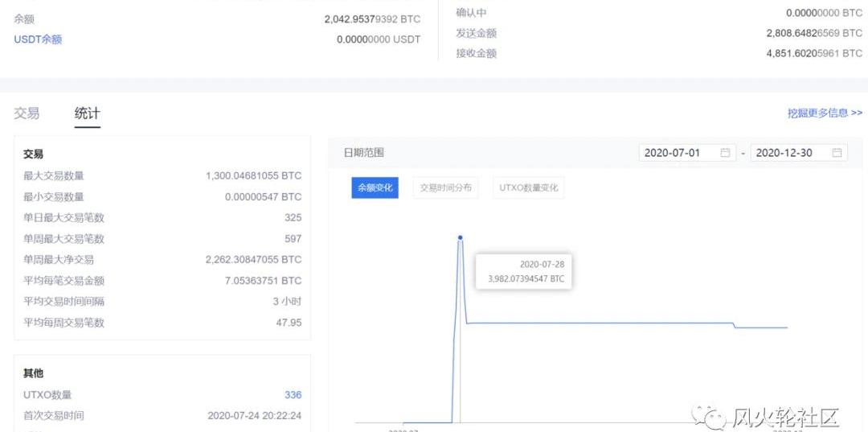Click the 首次交易时间 timestamp 2020-07-24 20:22:24

254,416
